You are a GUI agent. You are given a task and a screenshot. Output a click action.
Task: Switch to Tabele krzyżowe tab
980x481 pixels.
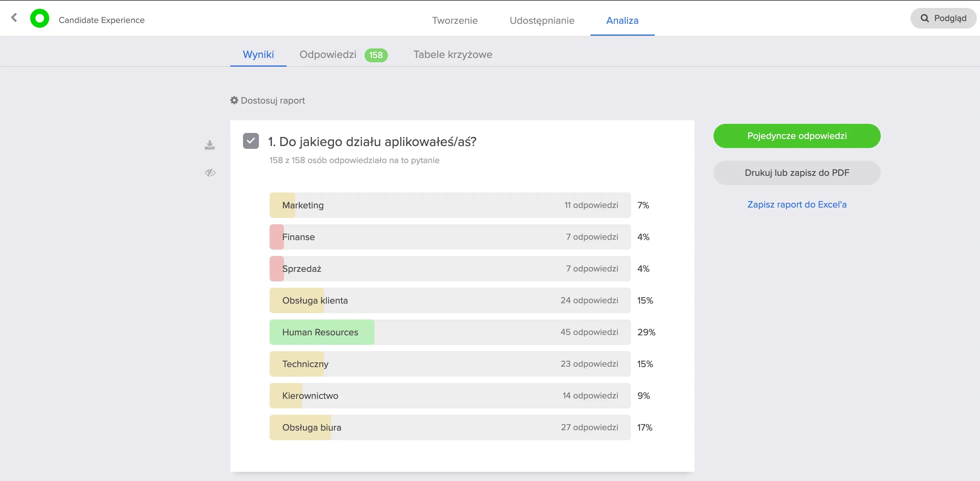coord(453,54)
